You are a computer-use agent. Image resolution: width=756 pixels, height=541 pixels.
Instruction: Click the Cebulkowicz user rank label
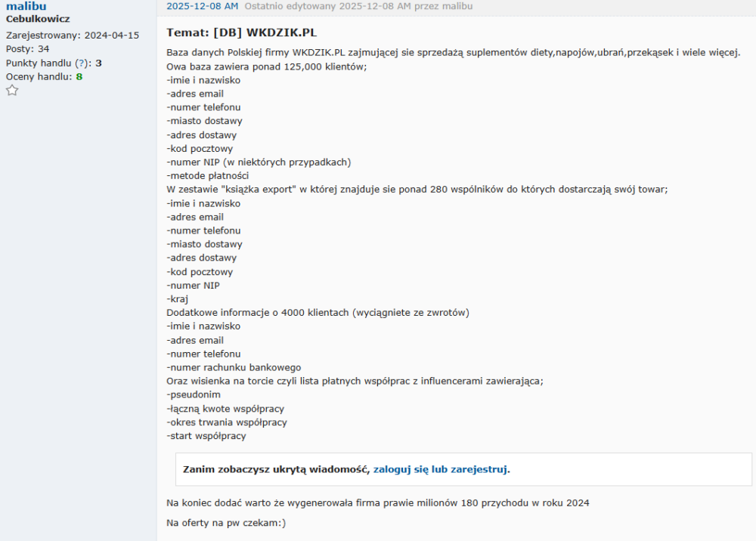(x=38, y=19)
